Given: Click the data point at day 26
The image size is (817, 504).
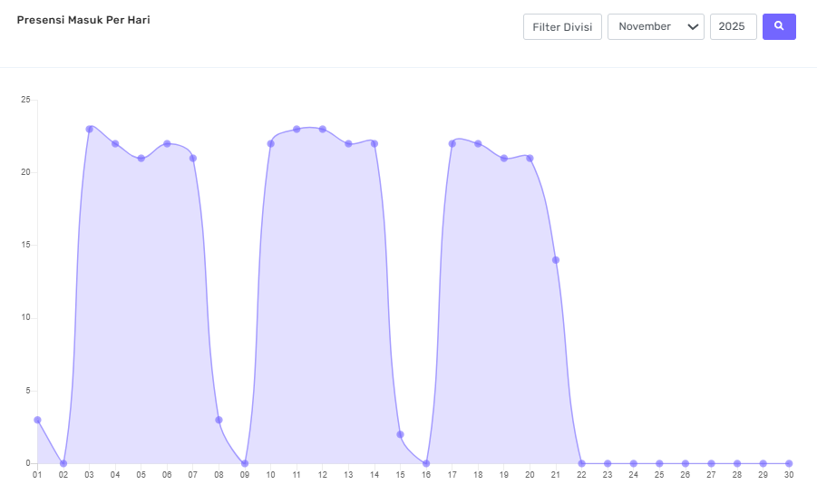Looking at the screenshot, I should click(686, 463).
